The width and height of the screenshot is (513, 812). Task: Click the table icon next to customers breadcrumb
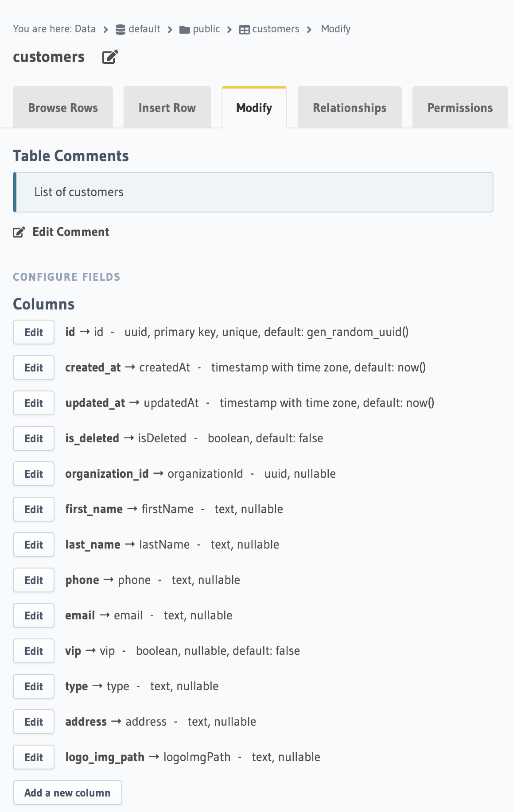click(244, 30)
